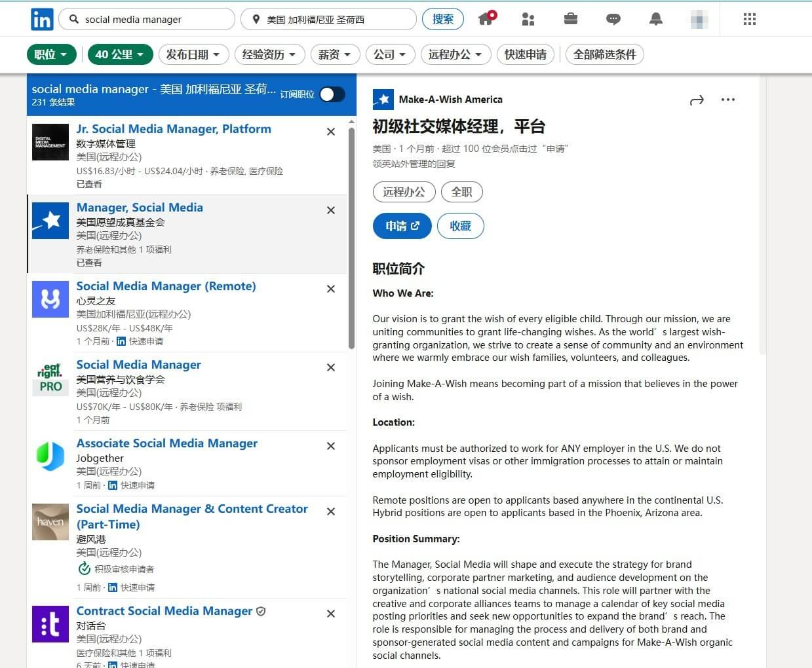The height and width of the screenshot is (668, 812).
Task: Open the LinkedIn home logo
Action: (42, 20)
